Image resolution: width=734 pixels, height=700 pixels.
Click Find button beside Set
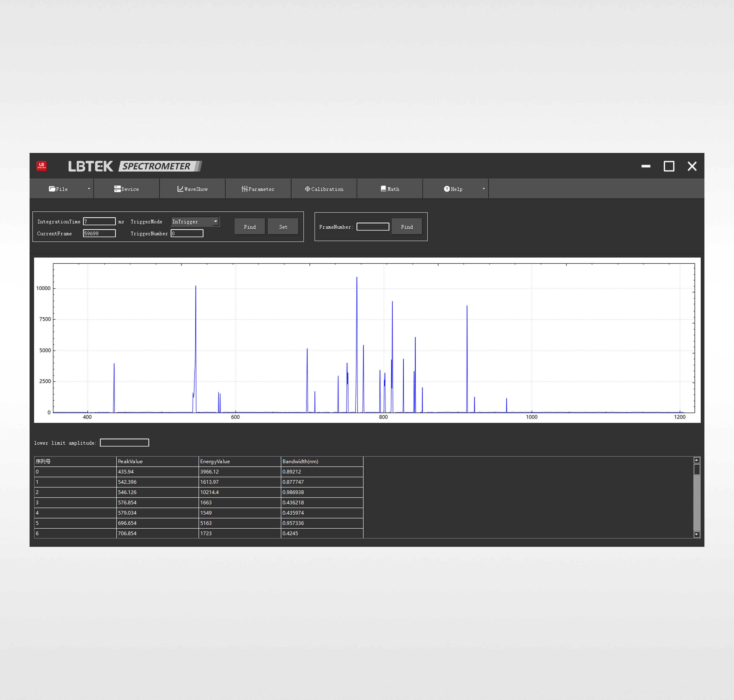coord(250,227)
